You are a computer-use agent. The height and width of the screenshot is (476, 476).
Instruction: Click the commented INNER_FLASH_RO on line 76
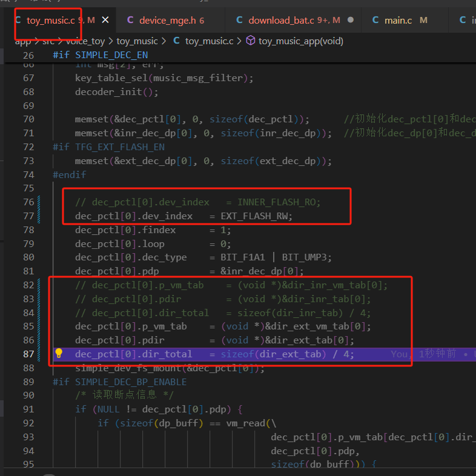click(x=276, y=202)
